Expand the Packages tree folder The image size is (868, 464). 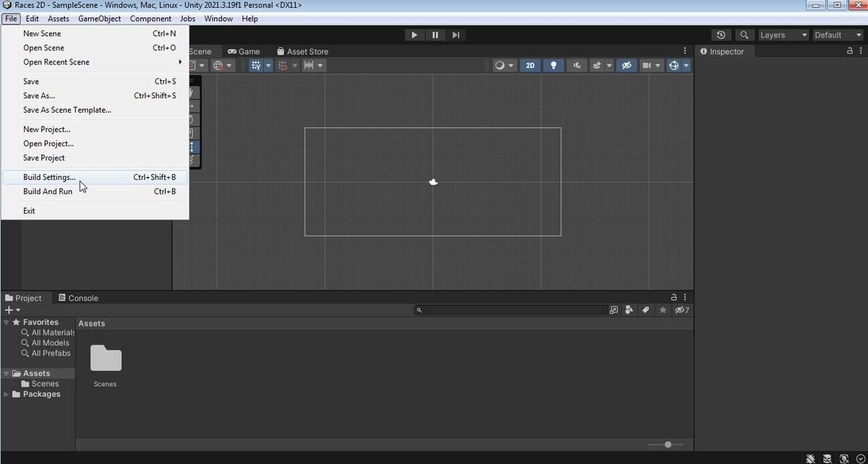(7, 394)
